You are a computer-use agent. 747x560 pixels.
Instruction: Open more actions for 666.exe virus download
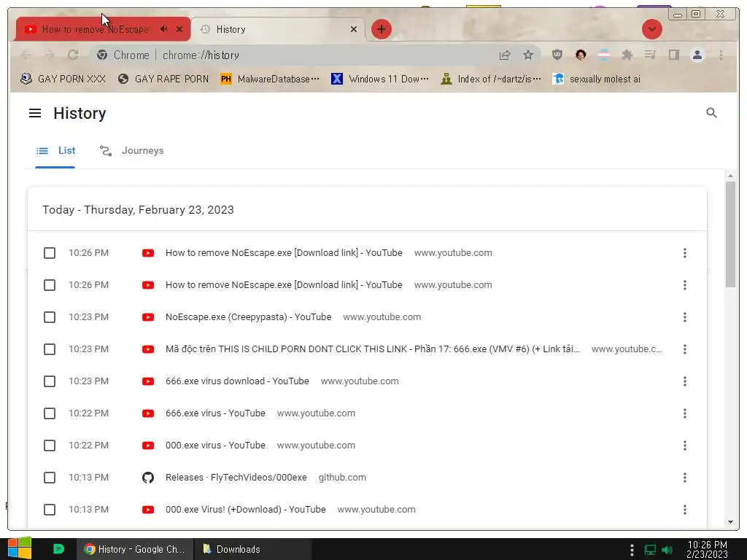tap(684, 381)
